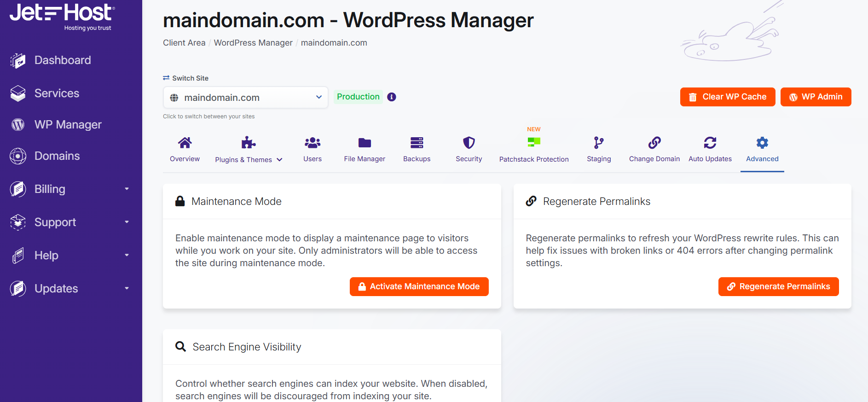Screen dimensions: 868x402
Task: Click the Regenerate Permalinks chain icon
Action: (531, 201)
